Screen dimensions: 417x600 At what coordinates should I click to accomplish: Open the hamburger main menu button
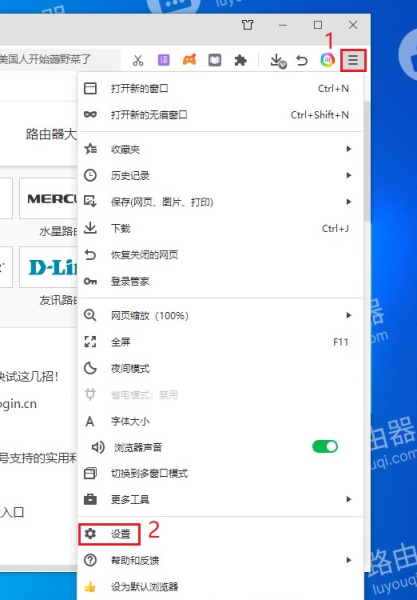click(353, 60)
